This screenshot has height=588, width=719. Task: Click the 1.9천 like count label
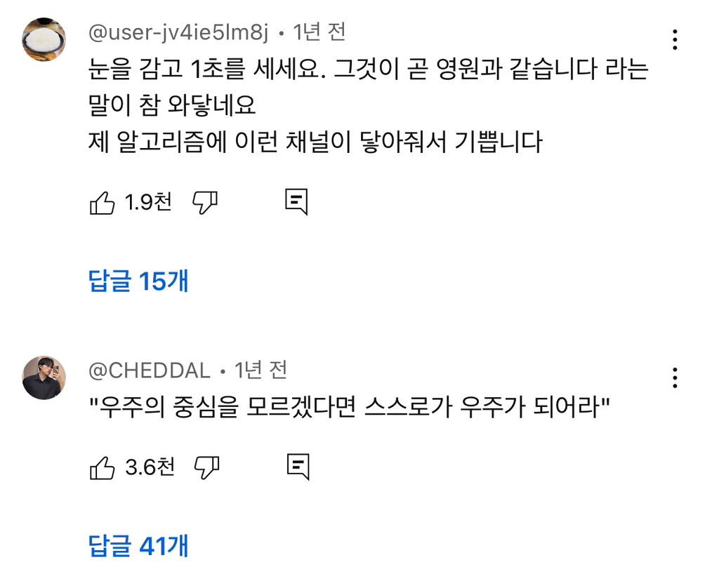(x=147, y=202)
